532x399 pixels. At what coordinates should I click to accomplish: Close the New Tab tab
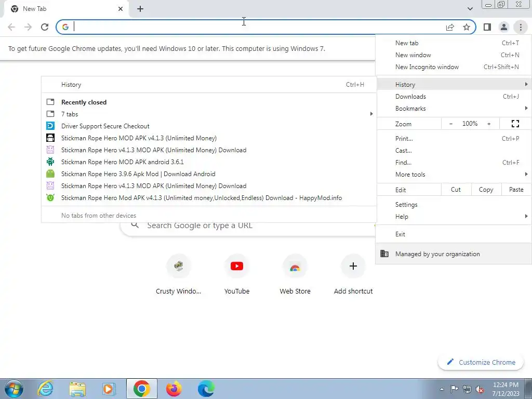pyautogui.click(x=121, y=9)
